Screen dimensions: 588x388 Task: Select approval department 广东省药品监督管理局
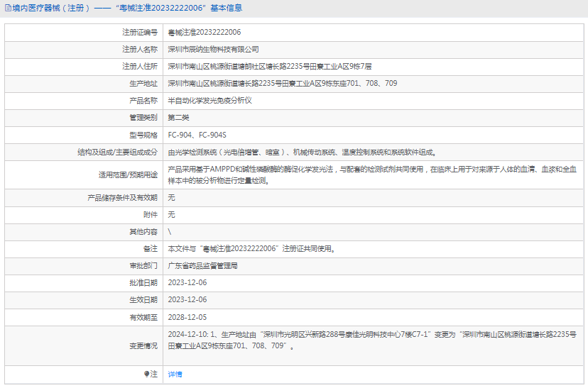pyautogui.click(x=202, y=266)
